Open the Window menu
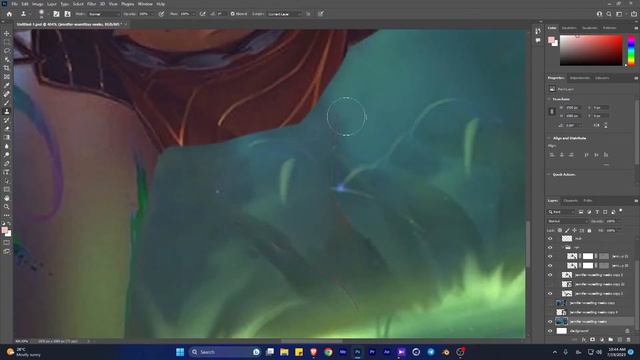The image size is (640, 360). point(145,4)
